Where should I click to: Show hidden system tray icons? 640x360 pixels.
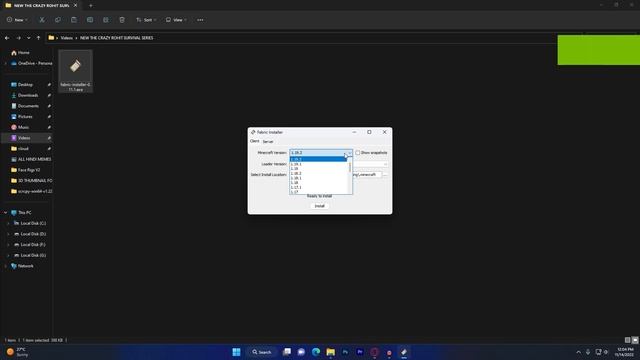coord(578,352)
